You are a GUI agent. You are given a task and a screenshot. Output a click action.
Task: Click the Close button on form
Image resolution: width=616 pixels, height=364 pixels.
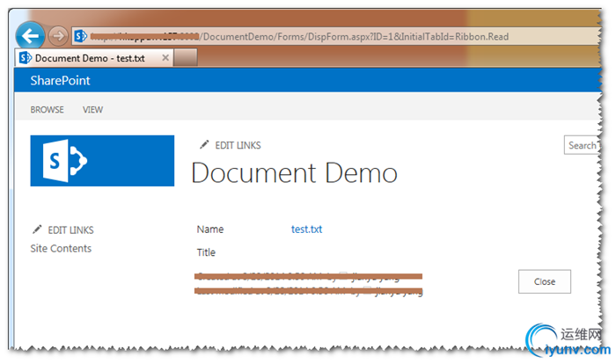point(545,281)
